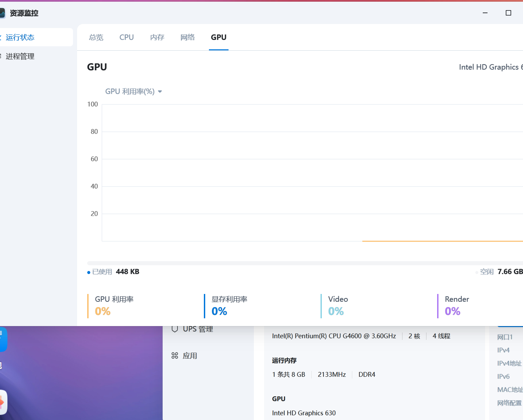This screenshot has width=523, height=420.
Task: Select the 网络 tab
Action: click(x=188, y=37)
